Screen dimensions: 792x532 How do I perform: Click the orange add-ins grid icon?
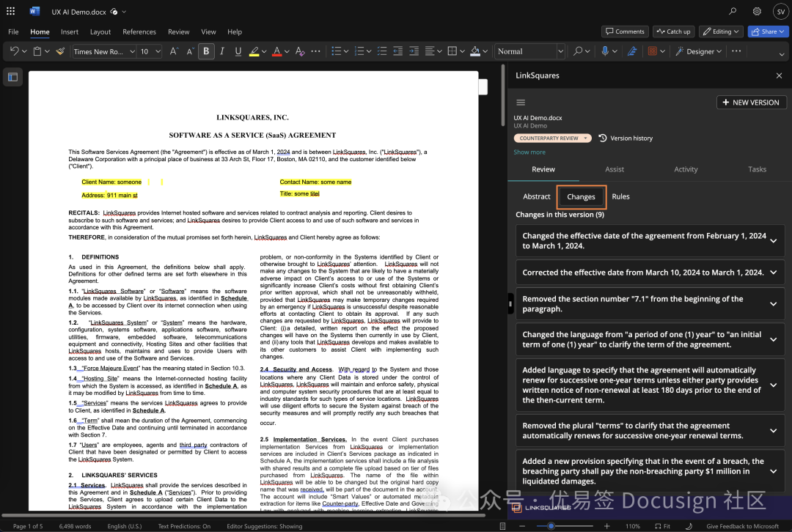pos(652,51)
